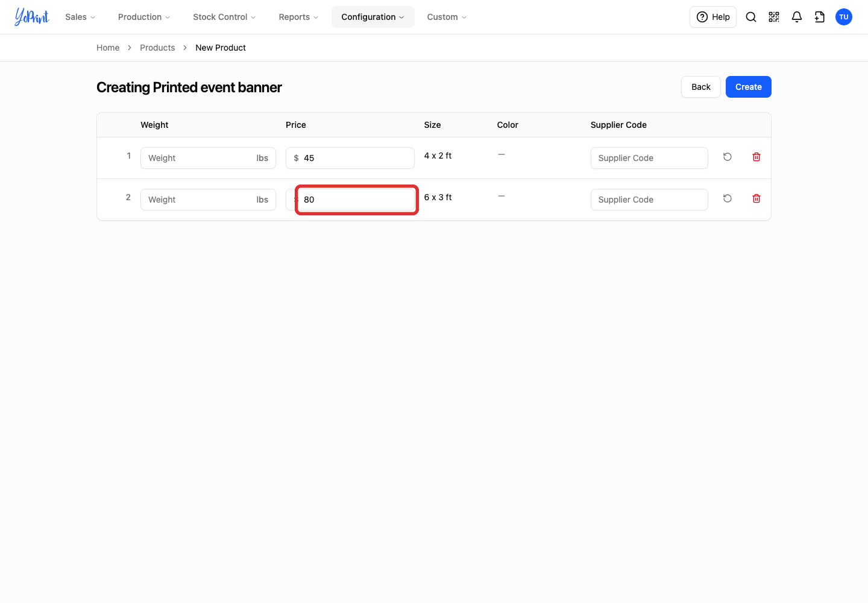This screenshot has height=603, width=868.
Task: Focus Supplier Code field for 6 x 3 ft
Action: (x=649, y=200)
